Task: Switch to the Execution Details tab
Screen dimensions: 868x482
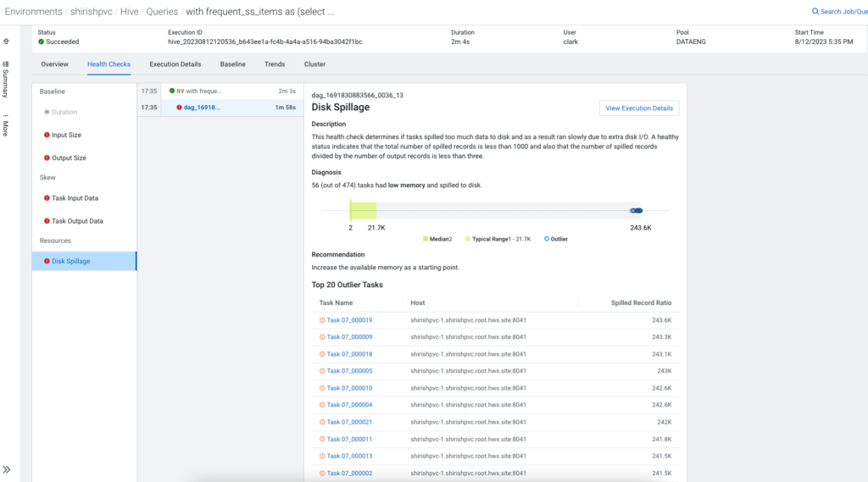Action: [x=175, y=64]
